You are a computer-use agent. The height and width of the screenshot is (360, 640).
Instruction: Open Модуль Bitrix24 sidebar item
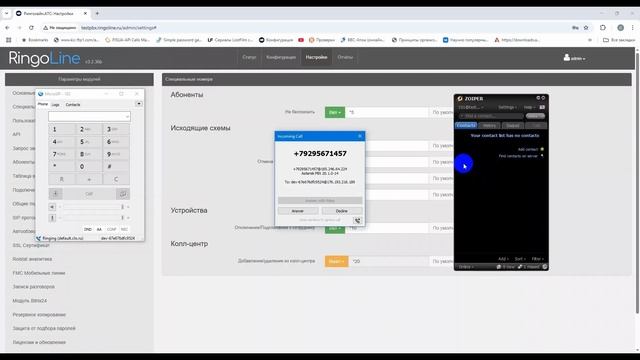(x=29, y=300)
